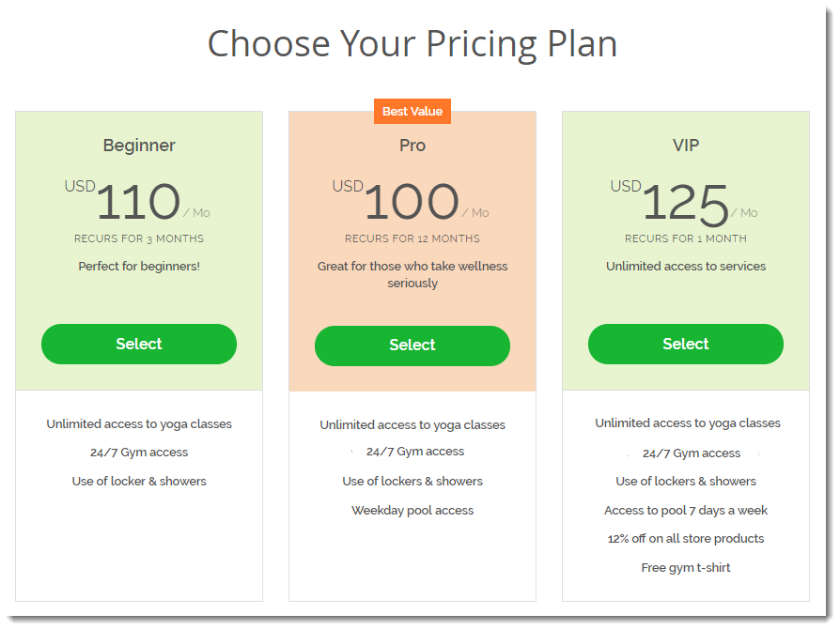Click the 100 price on Pro plan
Image resolution: width=840 pixels, height=630 pixels.
pyautogui.click(x=412, y=201)
